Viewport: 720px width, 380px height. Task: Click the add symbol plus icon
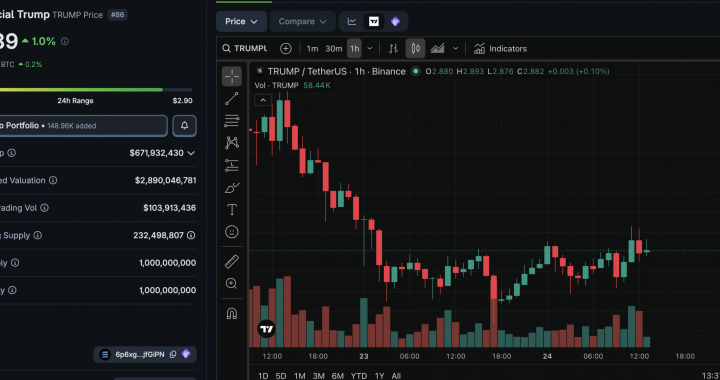coord(286,49)
